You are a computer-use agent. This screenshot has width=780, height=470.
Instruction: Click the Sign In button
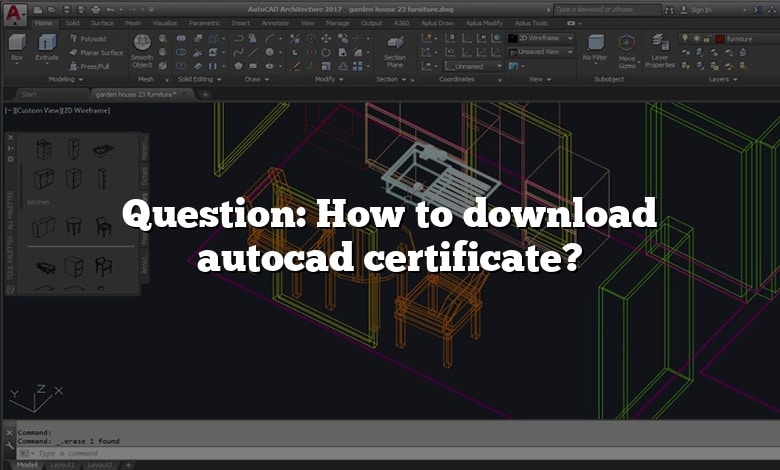[696, 9]
